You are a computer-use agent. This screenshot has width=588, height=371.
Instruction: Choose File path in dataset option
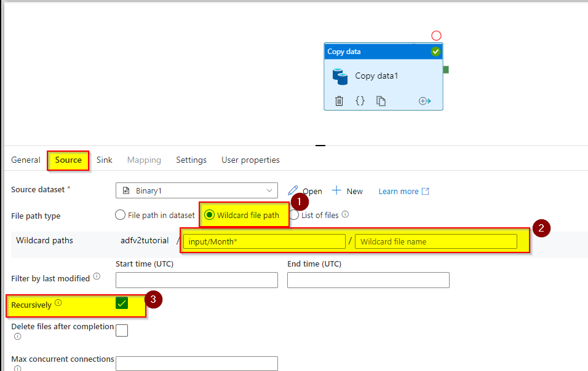point(120,214)
